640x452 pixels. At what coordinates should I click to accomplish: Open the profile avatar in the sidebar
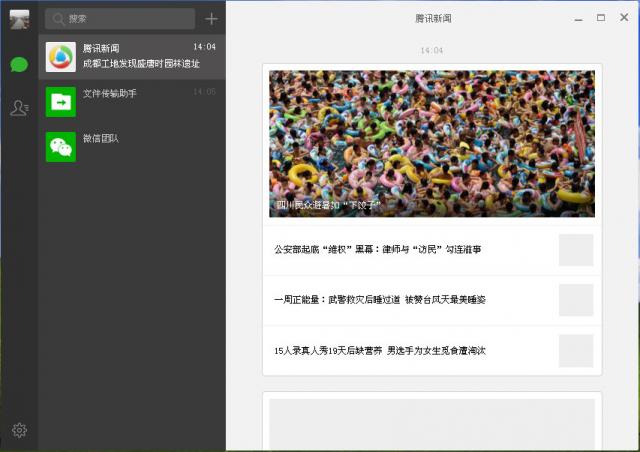point(19,19)
